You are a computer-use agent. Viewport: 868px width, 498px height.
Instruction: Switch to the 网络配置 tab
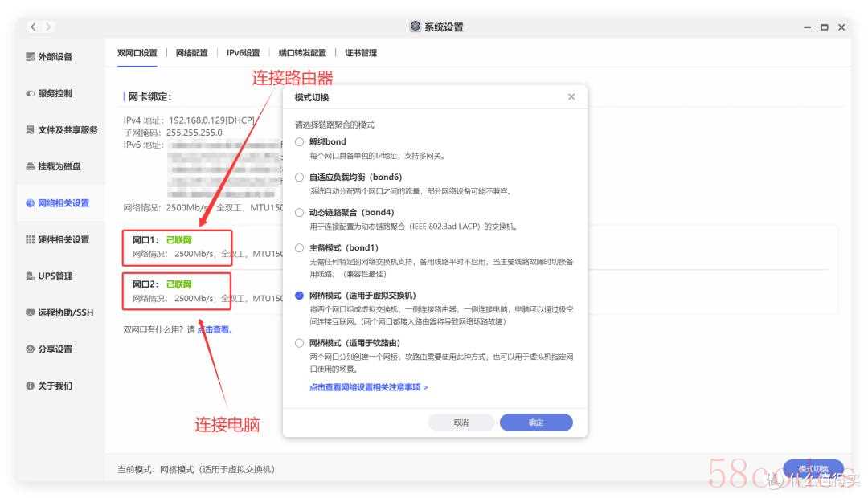click(191, 53)
